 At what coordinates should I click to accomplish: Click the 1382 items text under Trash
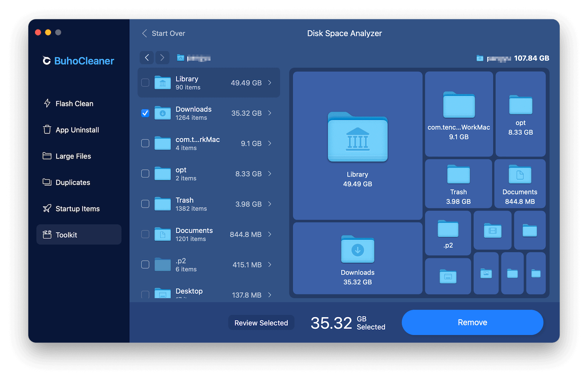[191, 209]
